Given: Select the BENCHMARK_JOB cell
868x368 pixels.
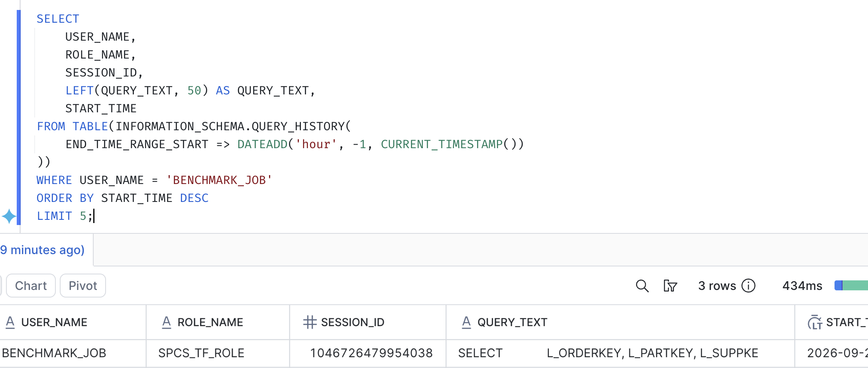Looking at the screenshot, I should click(73, 353).
